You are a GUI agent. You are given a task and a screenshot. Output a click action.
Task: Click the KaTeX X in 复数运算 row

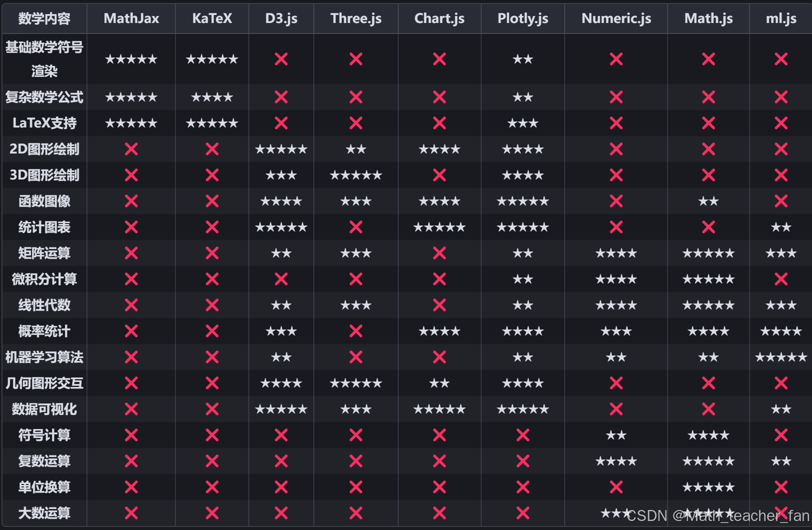[212, 461]
